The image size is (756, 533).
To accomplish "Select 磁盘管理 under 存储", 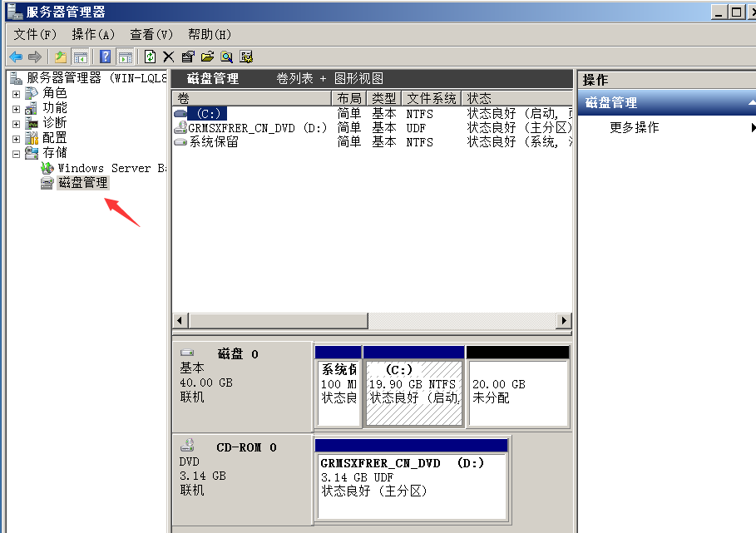I will tap(83, 183).
